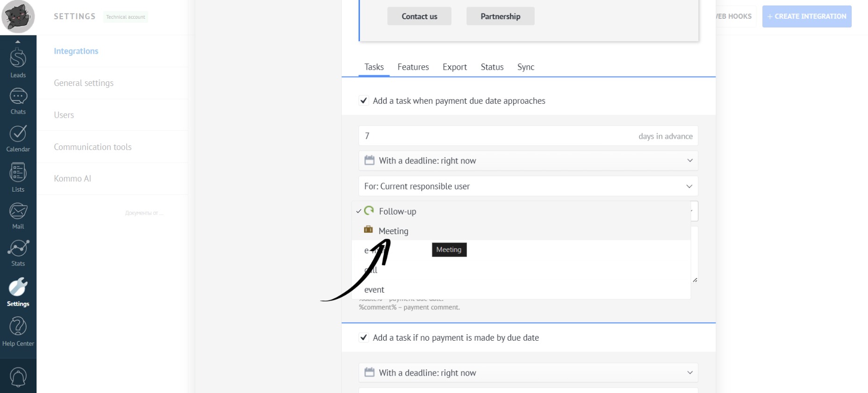Viewport: 868px width, 393px height.
Task: Click the Contact us button
Action: tap(419, 16)
